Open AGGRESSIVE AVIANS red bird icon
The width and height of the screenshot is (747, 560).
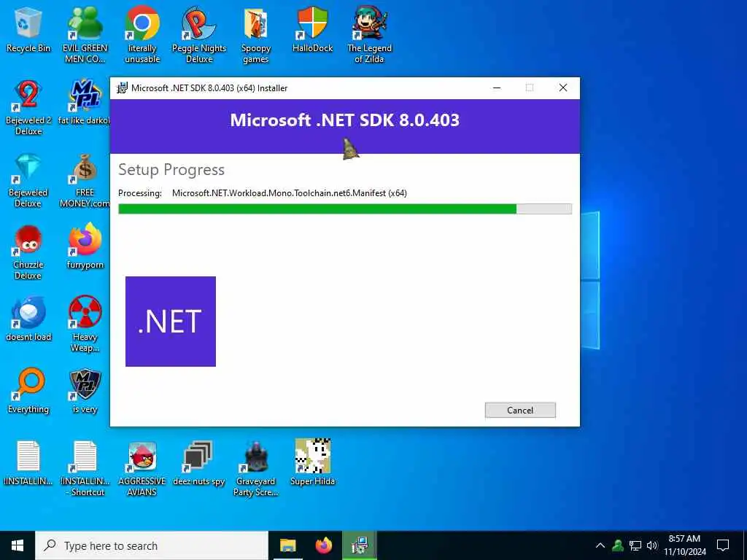pos(142,469)
